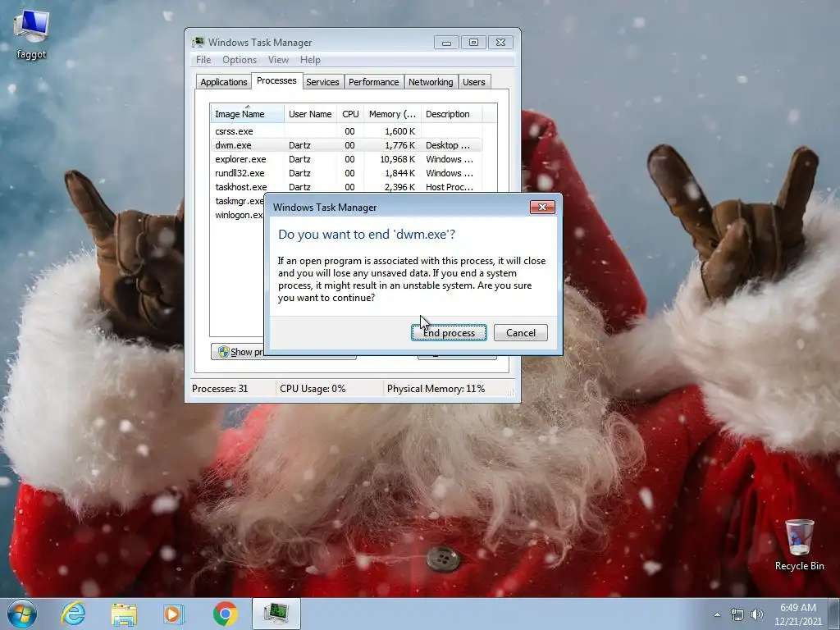Maximize the Windows Task Manager window
The image size is (840, 630).
473,43
